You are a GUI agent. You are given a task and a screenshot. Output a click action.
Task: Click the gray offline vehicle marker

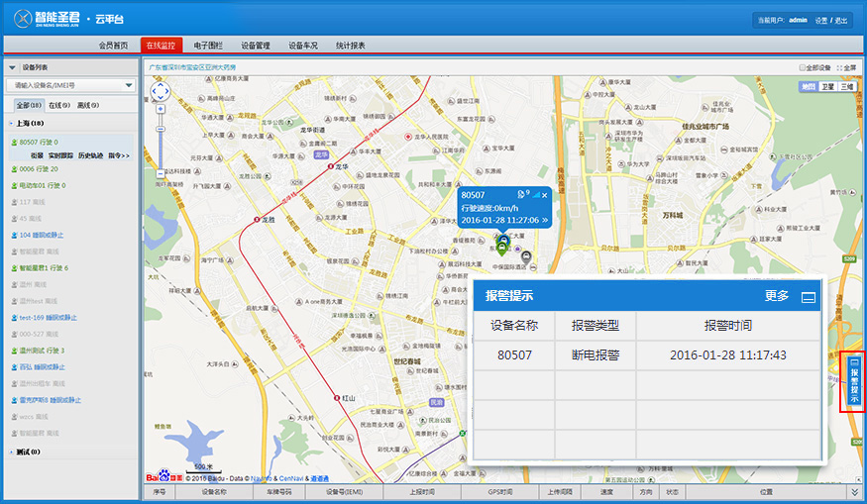pyautogui.click(x=526, y=258)
